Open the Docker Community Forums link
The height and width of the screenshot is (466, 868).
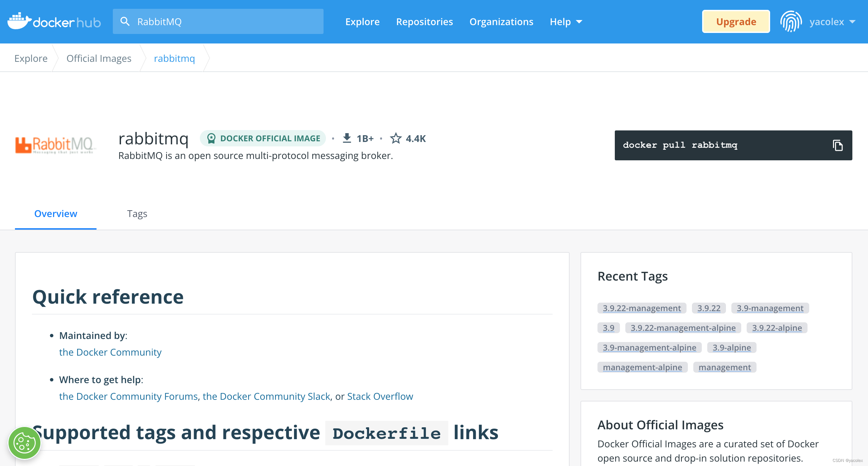coord(128,396)
